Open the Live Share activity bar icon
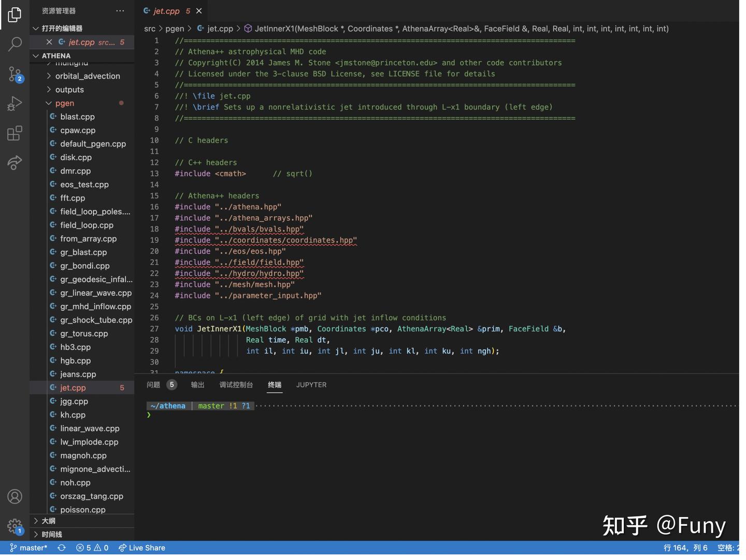Image resolution: width=746 pixels, height=560 pixels. (x=15, y=163)
